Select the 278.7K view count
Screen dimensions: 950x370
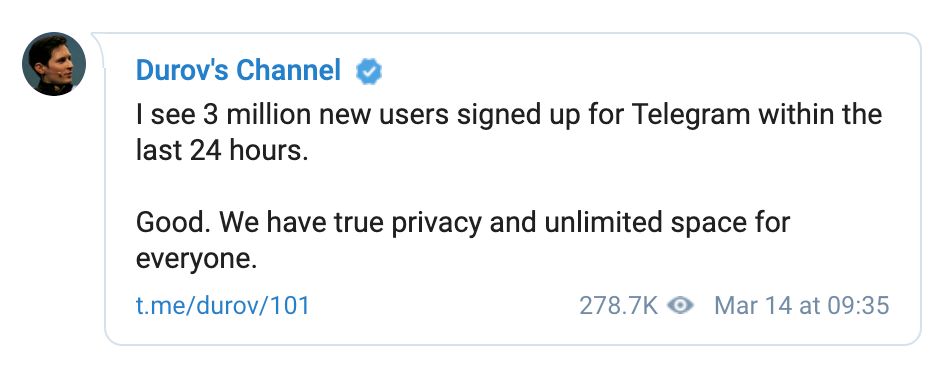[618, 305]
